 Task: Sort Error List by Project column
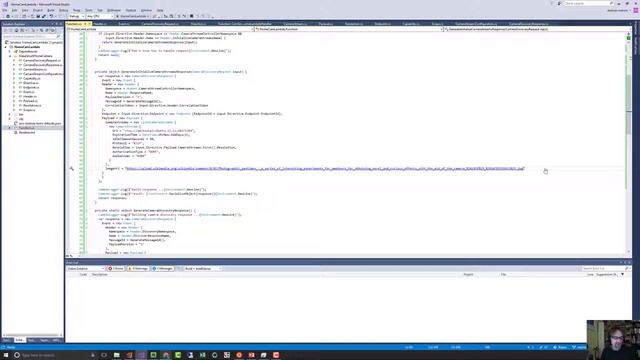468,275
